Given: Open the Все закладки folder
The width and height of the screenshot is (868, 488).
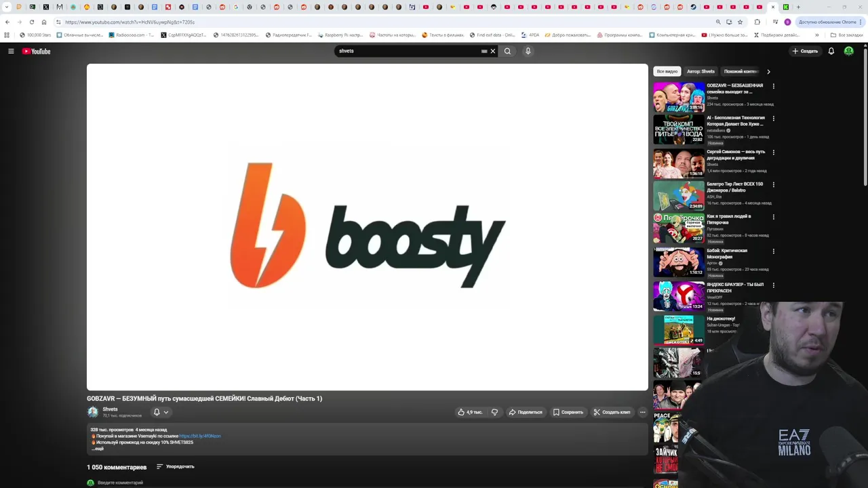Looking at the screenshot, I should pyautogui.click(x=847, y=35).
